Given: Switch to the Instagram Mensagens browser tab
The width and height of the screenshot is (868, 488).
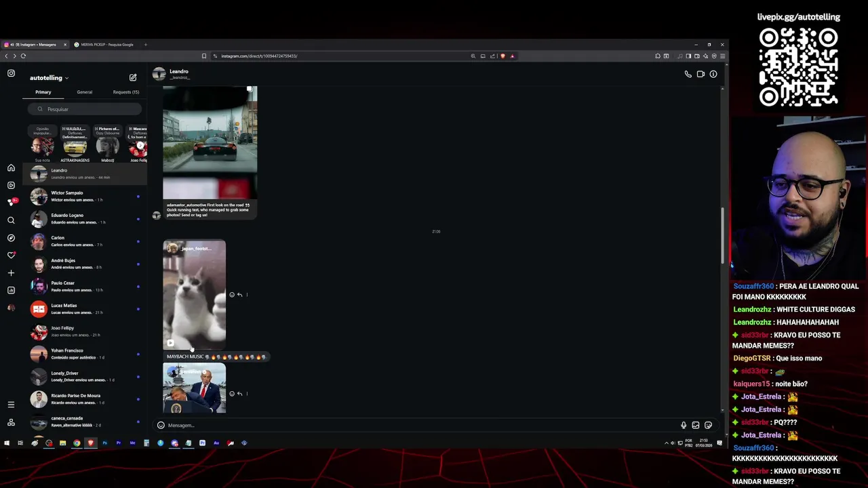Looking at the screenshot, I should pyautogui.click(x=35, y=45).
